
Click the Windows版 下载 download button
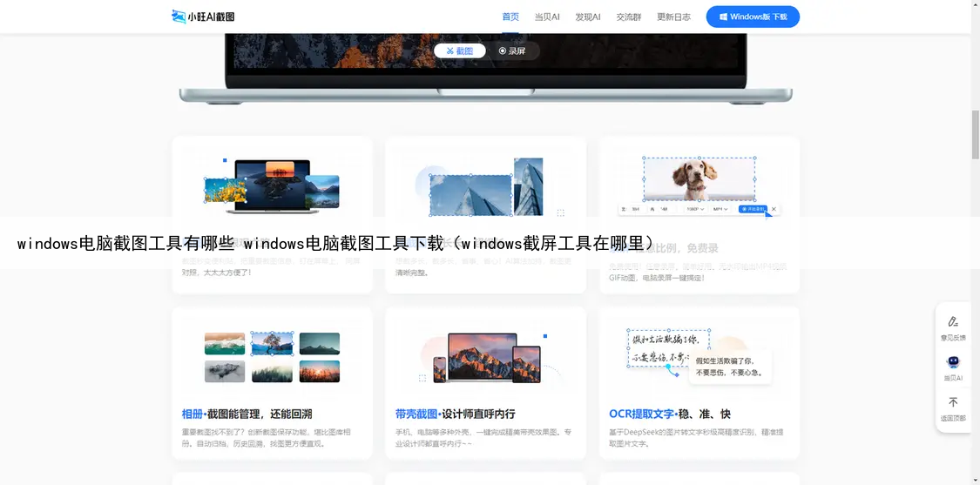[753, 17]
